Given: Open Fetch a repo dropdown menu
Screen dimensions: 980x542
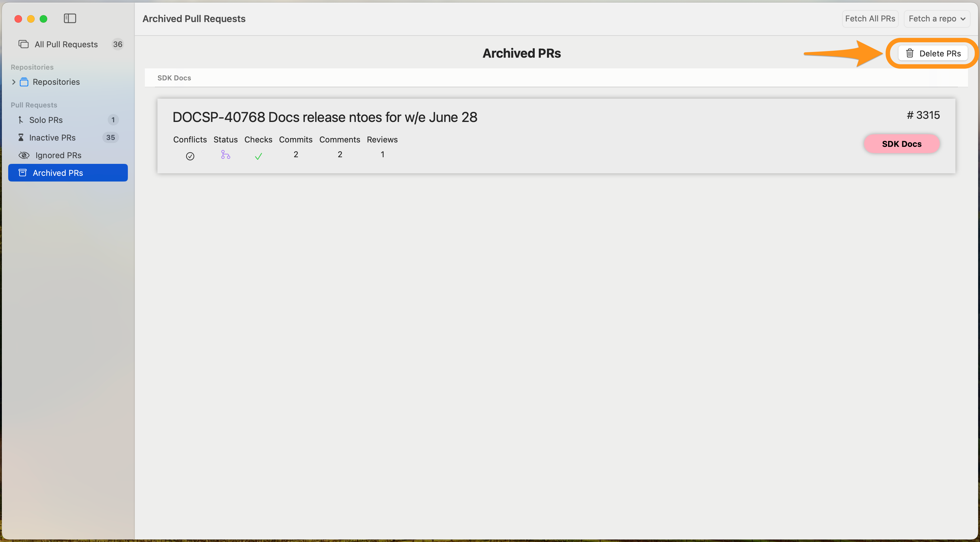Looking at the screenshot, I should tap(936, 19).
